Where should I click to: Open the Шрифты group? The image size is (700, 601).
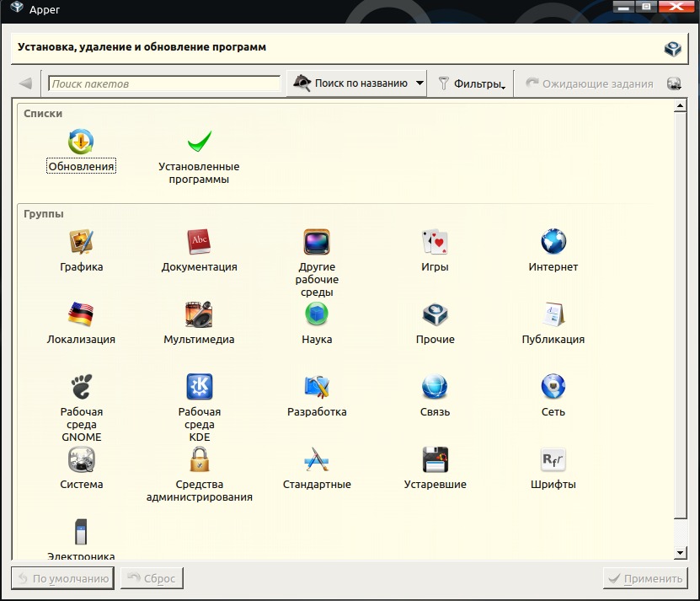click(x=553, y=468)
